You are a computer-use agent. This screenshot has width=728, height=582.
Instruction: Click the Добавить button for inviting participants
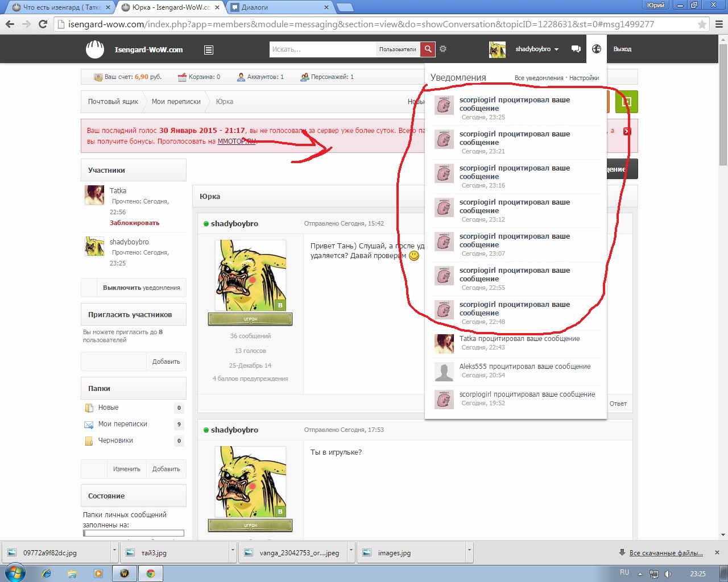click(166, 361)
